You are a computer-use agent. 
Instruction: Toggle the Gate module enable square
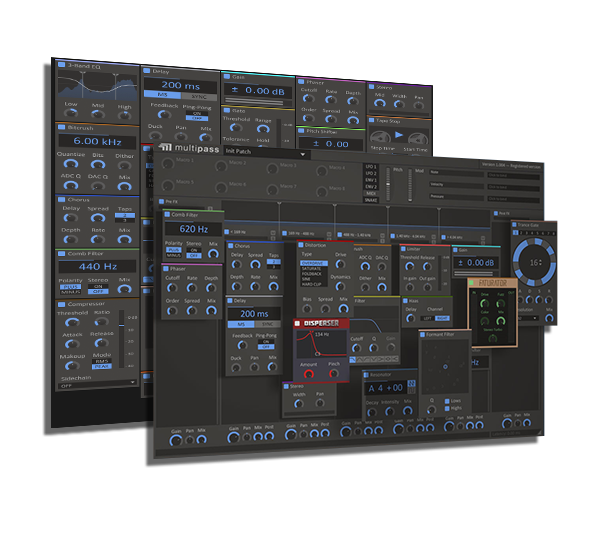coord(227,110)
